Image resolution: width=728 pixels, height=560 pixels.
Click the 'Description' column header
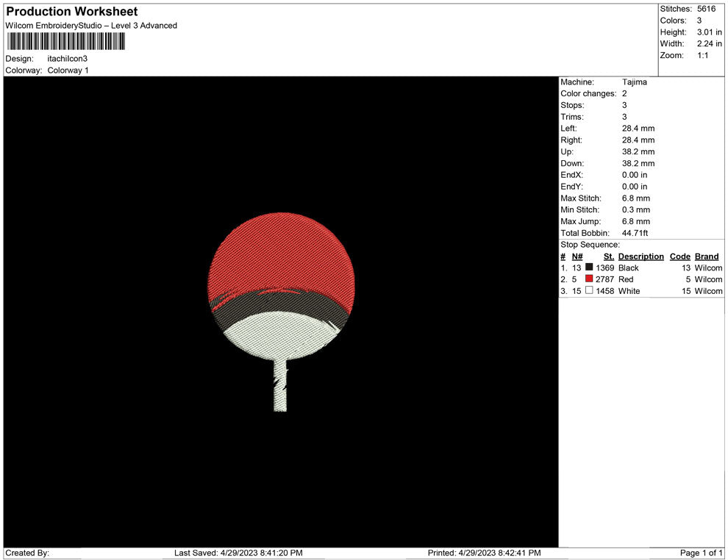[640, 256]
